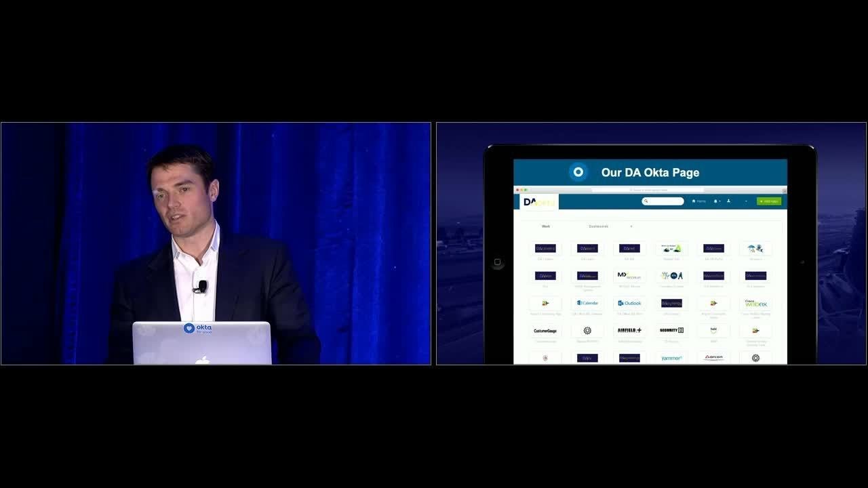Expand the account name dropdown arrow
The width and height of the screenshot is (868, 488).
[x=746, y=201]
